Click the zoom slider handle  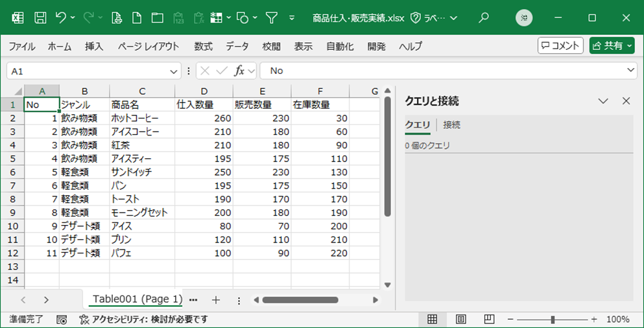click(x=552, y=320)
